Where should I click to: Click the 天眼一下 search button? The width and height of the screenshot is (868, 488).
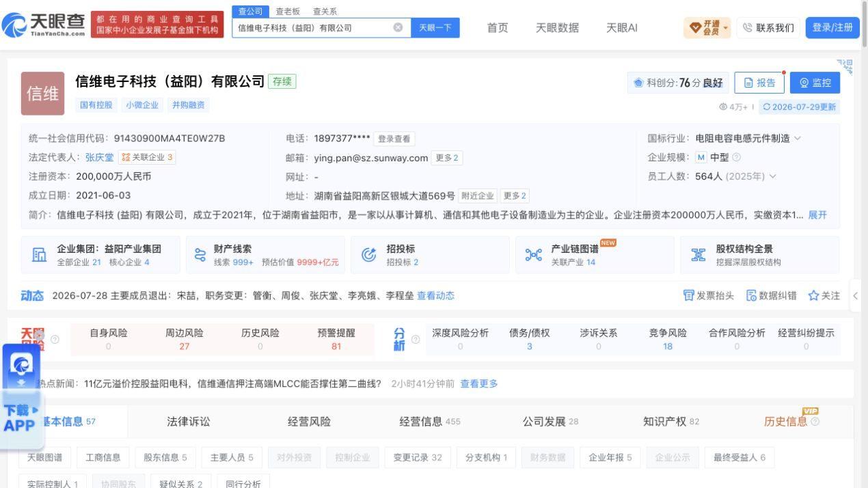435,27
